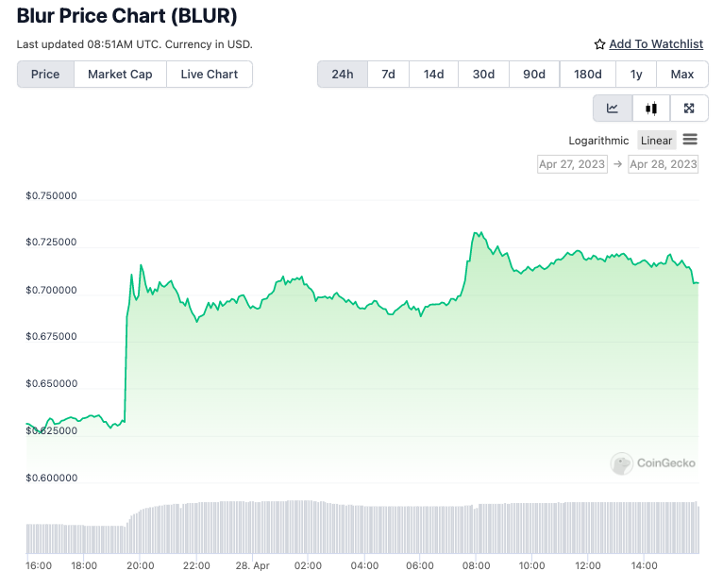723x588 pixels.
Task: Select the 24h time range
Action: (x=343, y=75)
